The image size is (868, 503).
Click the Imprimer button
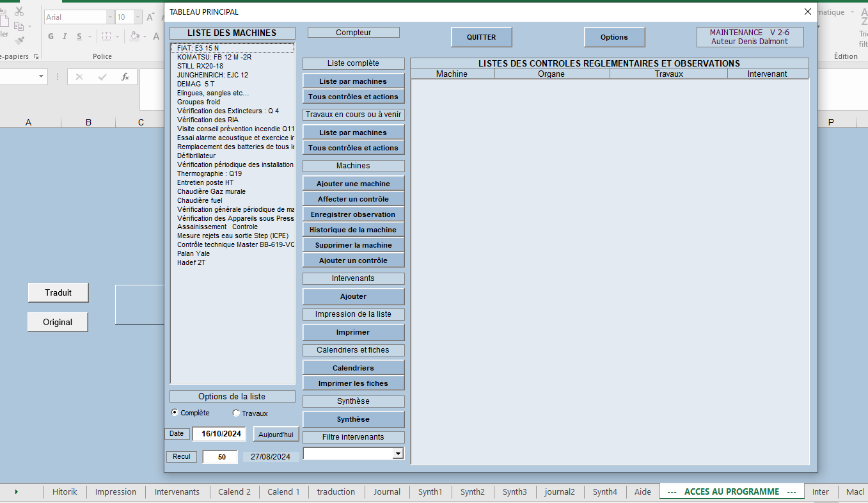(354, 332)
